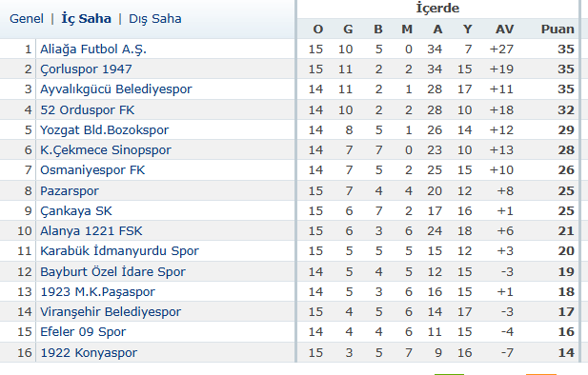
Task: Select the İç Saha tab
Action: [87, 19]
